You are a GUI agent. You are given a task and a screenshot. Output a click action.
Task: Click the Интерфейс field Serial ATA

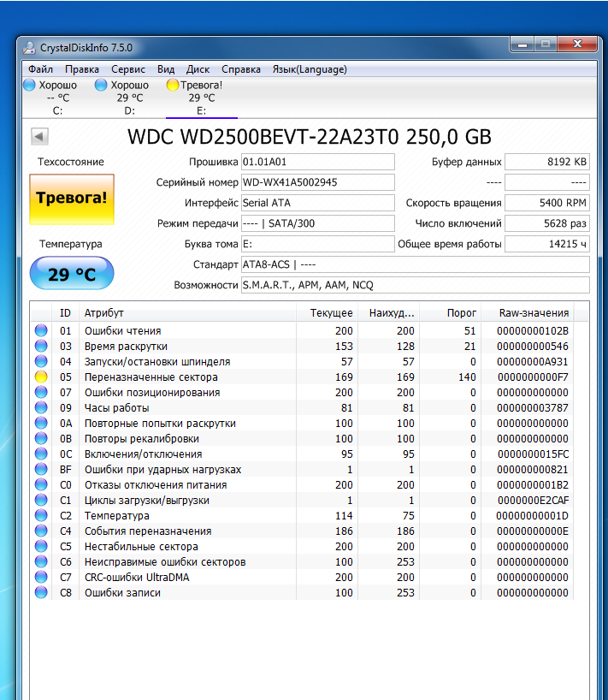tap(318, 203)
